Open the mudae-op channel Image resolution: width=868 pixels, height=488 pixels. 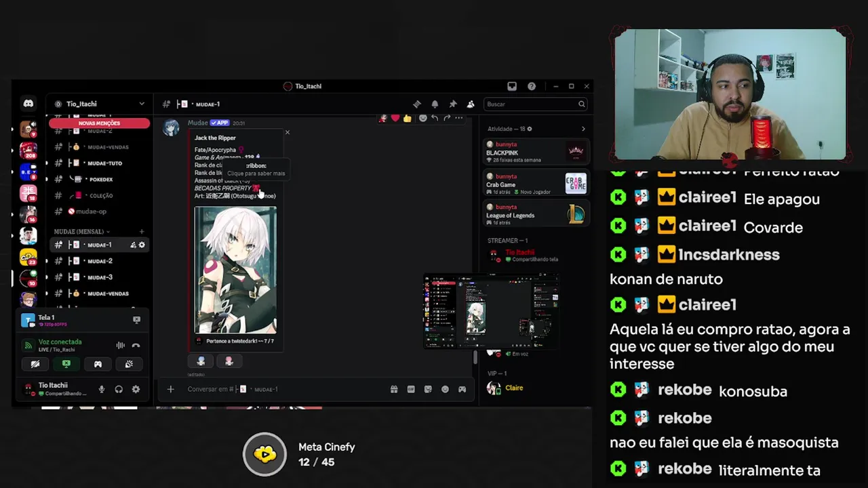coord(100,211)
